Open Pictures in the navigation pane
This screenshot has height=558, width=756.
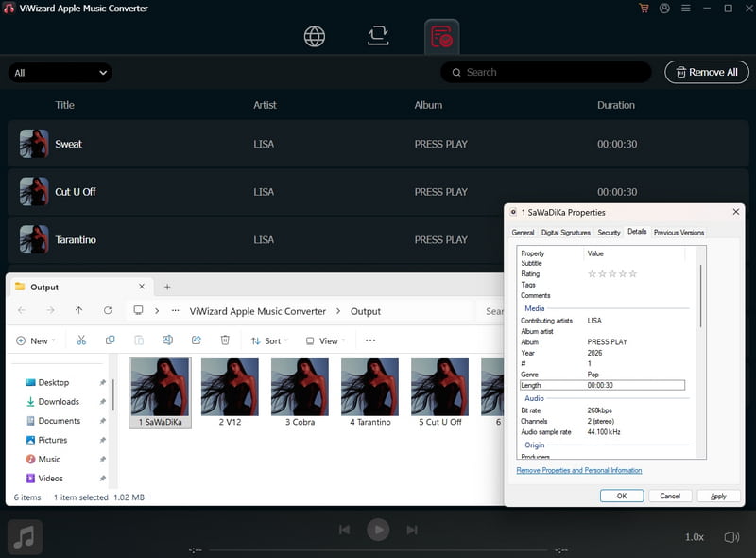[53, 440]
